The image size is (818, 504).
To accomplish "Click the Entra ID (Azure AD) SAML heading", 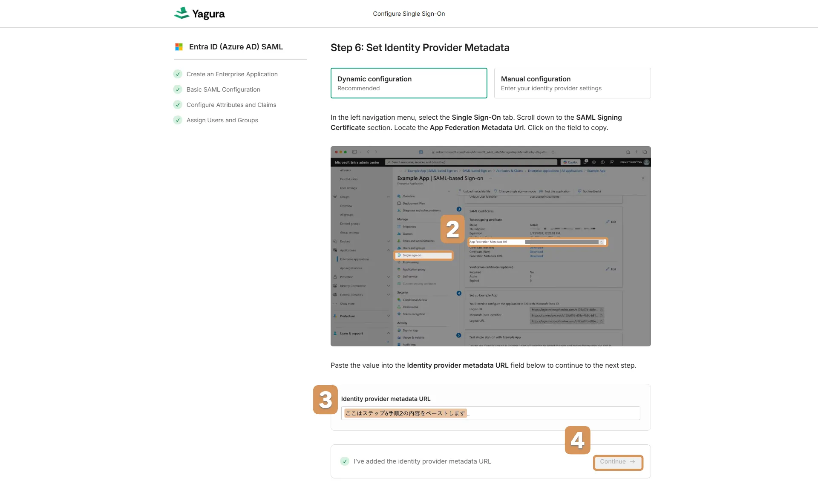I will pyautogui.click(x=236, y=47).
